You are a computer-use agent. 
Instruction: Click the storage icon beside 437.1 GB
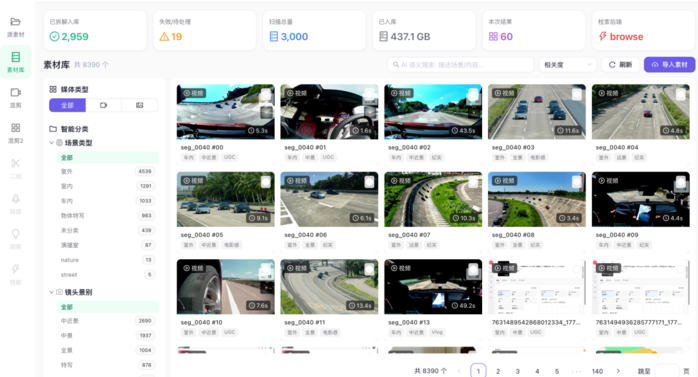383,36
